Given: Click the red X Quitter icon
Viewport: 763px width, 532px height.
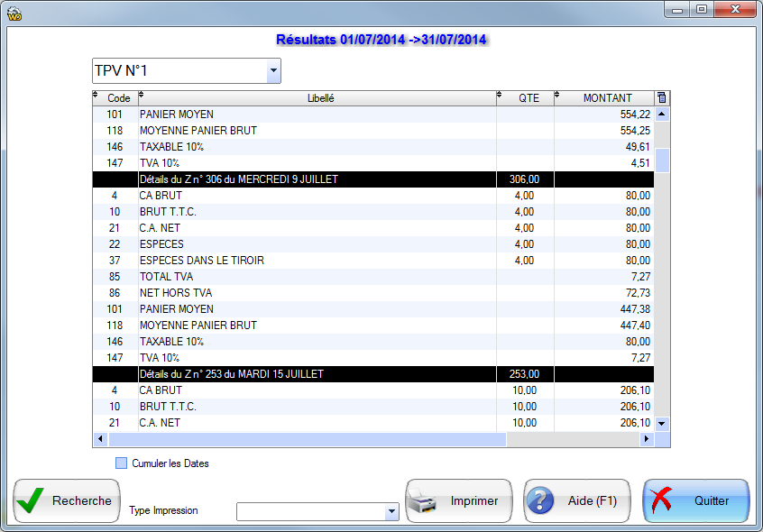Looking at the screenshot, I should [x=663, y=501].
